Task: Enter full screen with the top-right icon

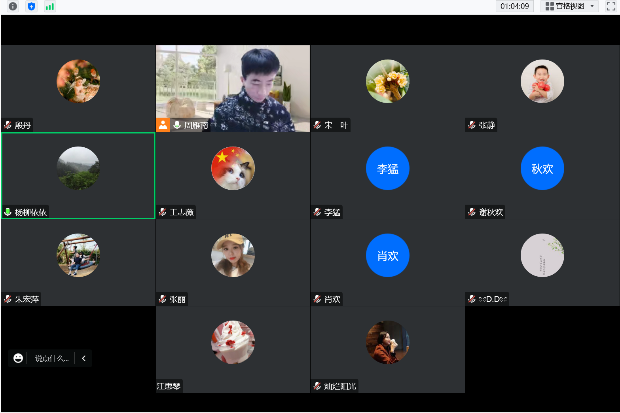Action: (610, 6)
